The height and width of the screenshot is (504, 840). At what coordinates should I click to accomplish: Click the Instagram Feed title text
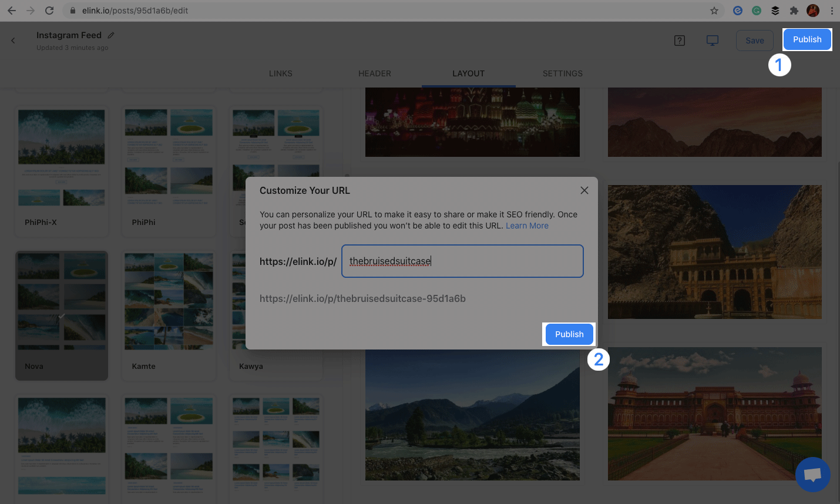click(x=69, y=35)
